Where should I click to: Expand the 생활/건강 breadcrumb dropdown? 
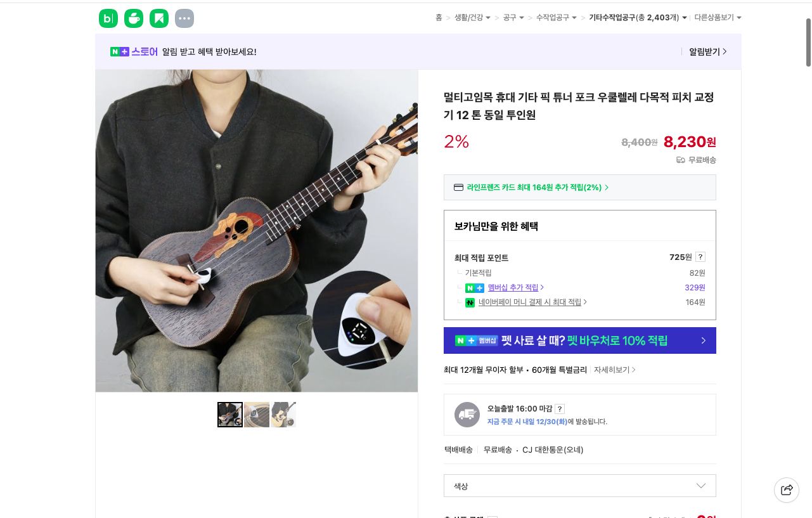tap(487, 18)
